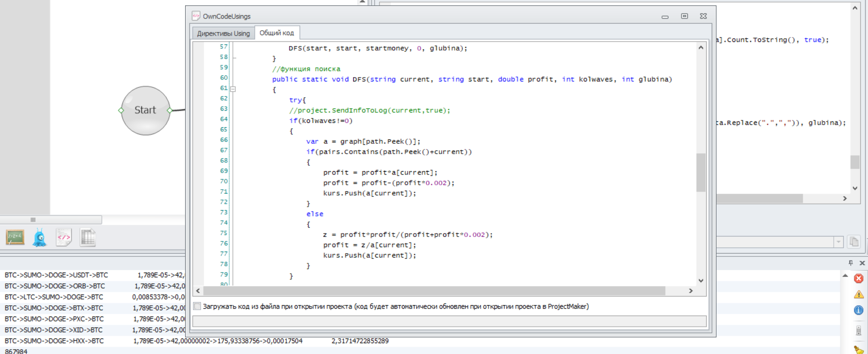868x354 pixels.
Task: Open the table document icon in bottom toolbar
Action: coord(88,237)
